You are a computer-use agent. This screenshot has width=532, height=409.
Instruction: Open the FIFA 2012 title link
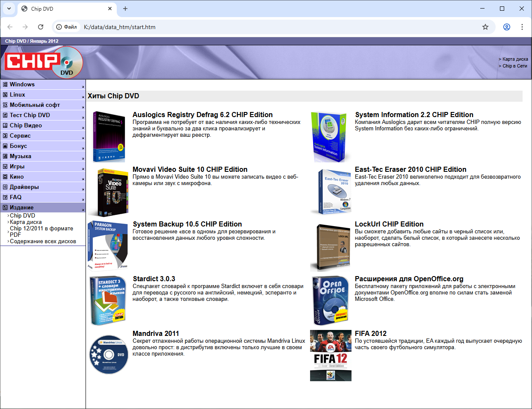tap(371, 333)
